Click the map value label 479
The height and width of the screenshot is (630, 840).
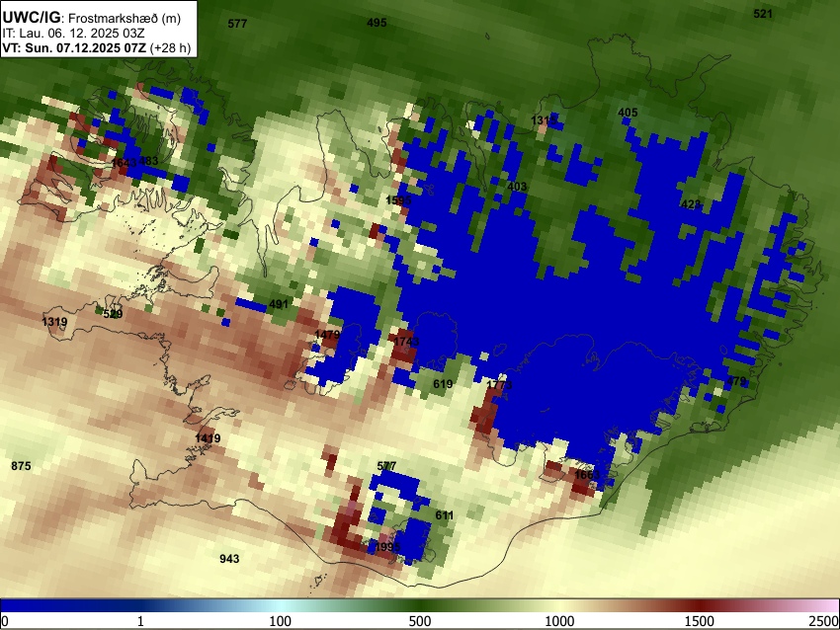click(736, 381)
